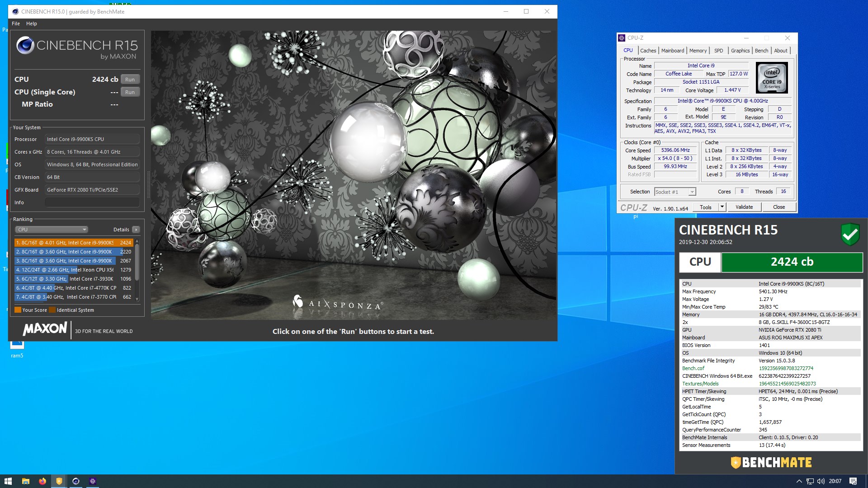Switch to the Graphics tab in CPU-Z
The width and height of the screenshot is (868, 488).
pyautogui.click(x=740, y=51)
